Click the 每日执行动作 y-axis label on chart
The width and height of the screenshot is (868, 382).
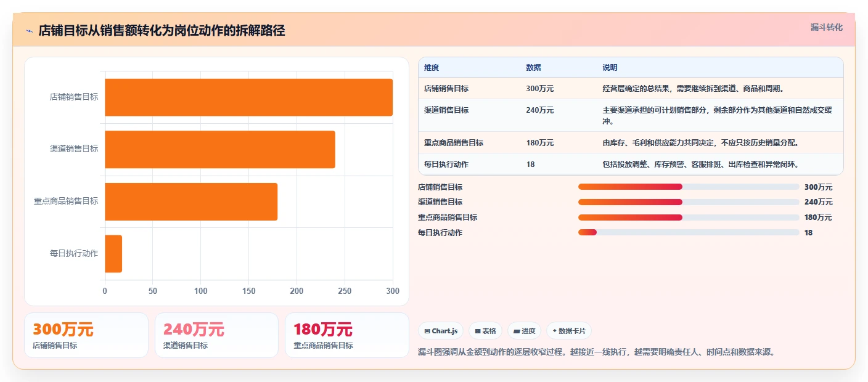point(74,254)
